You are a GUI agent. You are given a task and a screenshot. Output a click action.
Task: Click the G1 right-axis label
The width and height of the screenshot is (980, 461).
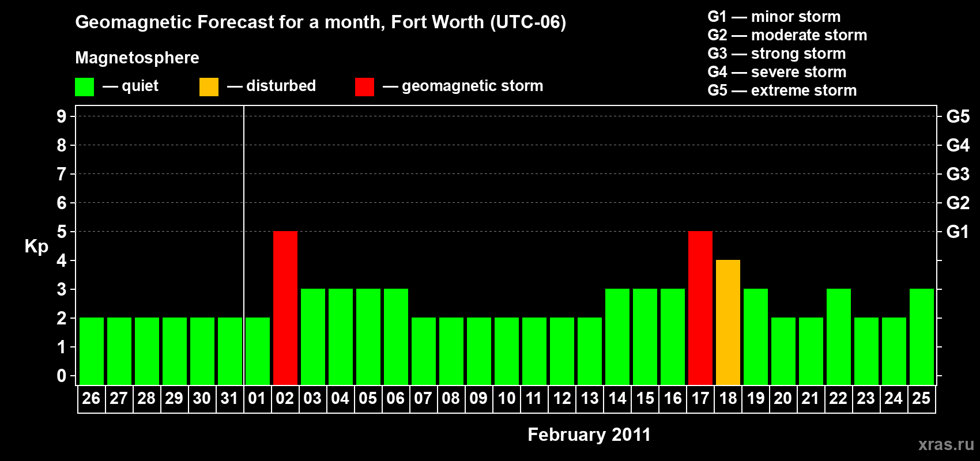coord(958,232)
